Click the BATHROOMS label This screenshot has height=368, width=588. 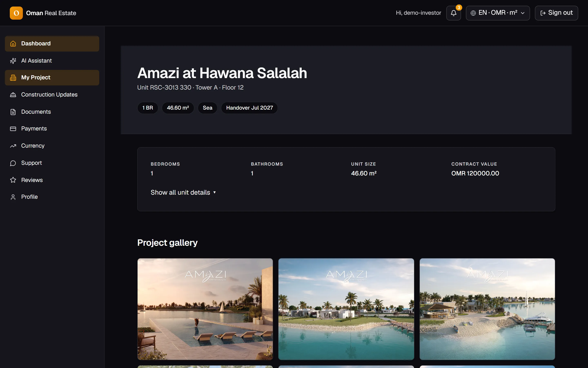click(x=267, y=164)
